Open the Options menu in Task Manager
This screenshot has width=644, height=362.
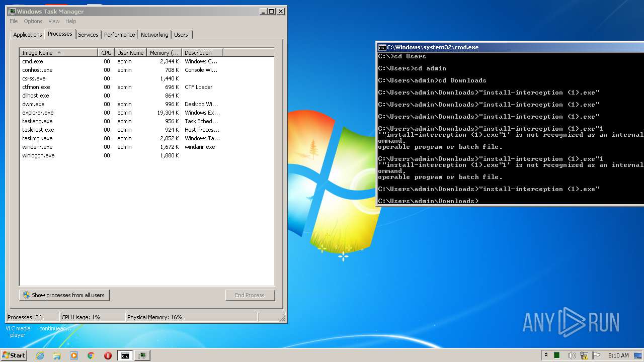click(x=33, y=21)
